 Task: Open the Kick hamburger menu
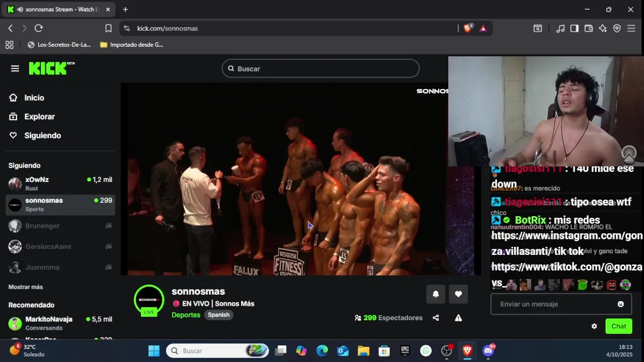(x=15, y=68)
